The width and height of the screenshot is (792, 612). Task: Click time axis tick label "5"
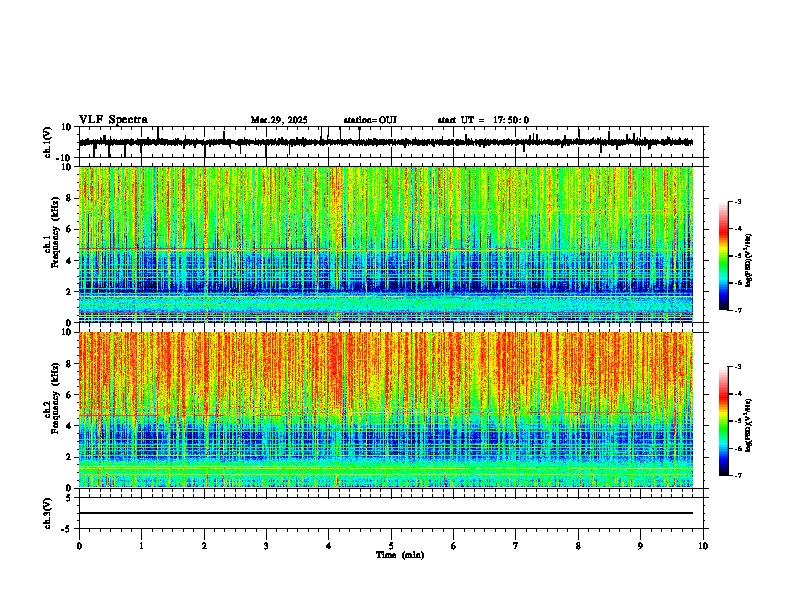391,546
